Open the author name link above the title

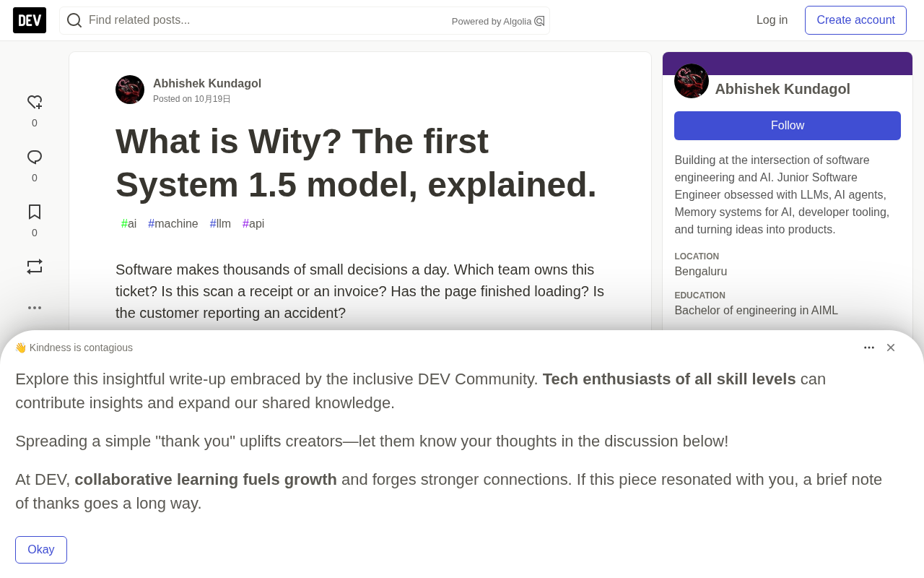(207, 84)
